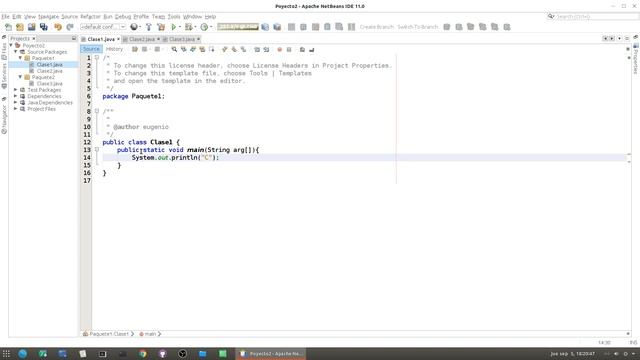
Task: Switch to the Clase3.java tab
Action: point(182,39)
